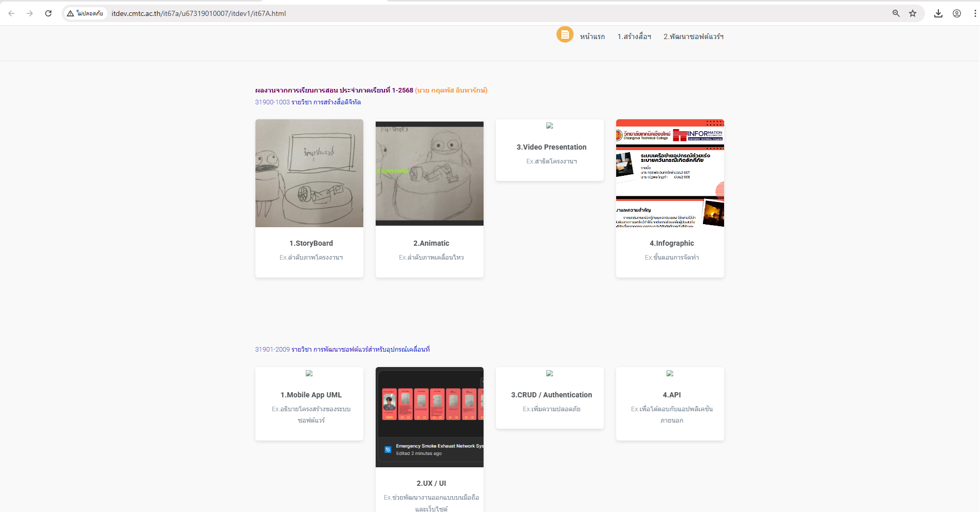Click the URL address bar field

(x=463, y=13)
